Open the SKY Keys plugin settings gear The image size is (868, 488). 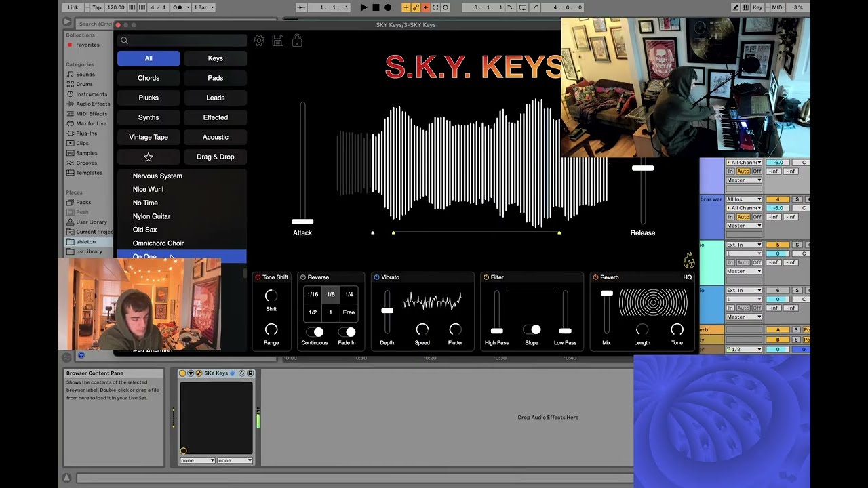click(259, 41)
